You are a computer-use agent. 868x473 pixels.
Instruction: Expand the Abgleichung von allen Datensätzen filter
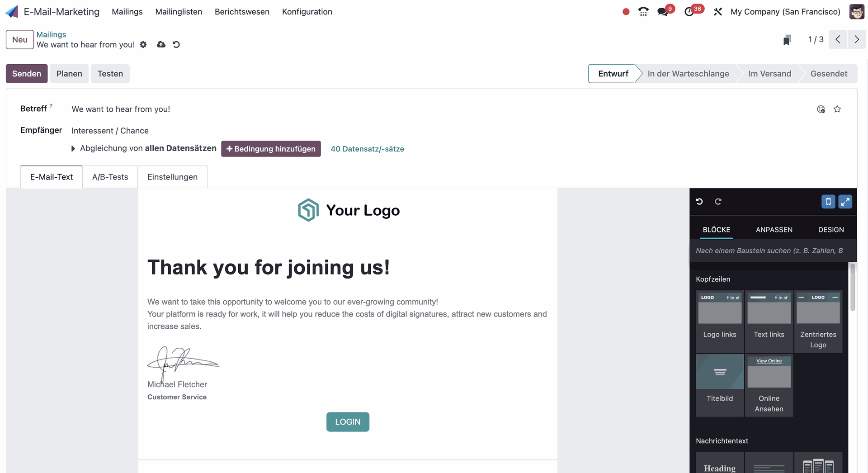[73, 149]
